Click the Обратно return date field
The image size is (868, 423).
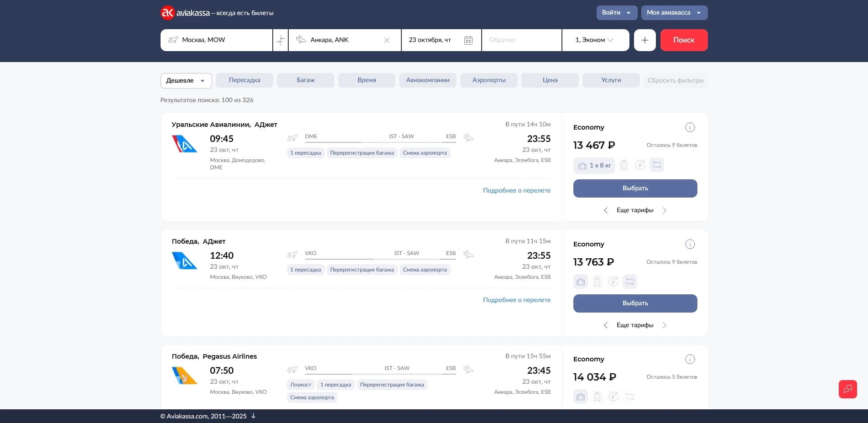click(x=521, y=40)
